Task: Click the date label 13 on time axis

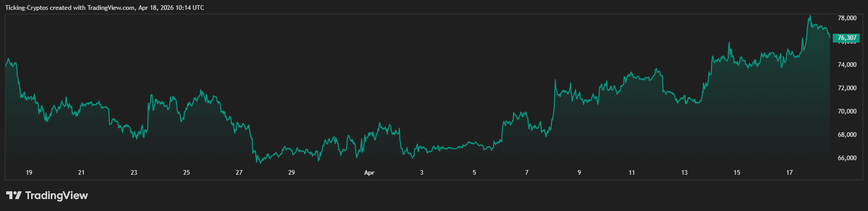Action: point(685,173)
